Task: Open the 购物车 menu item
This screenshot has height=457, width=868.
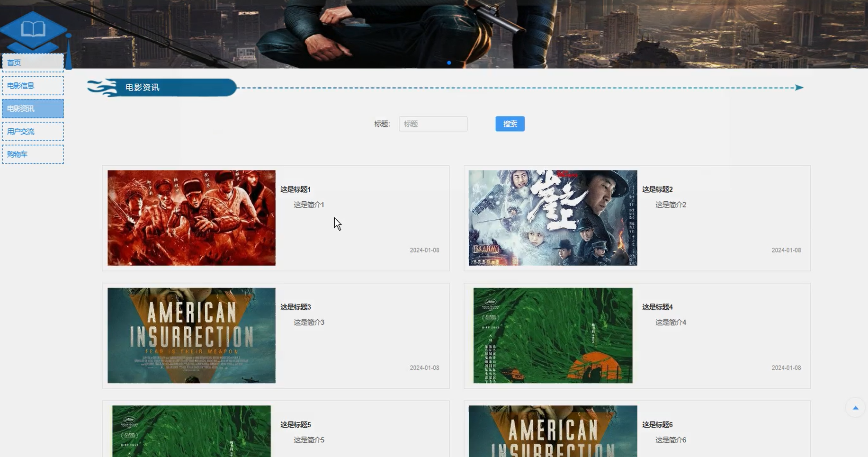Action: pyautogui.click(x=33, y=154)
